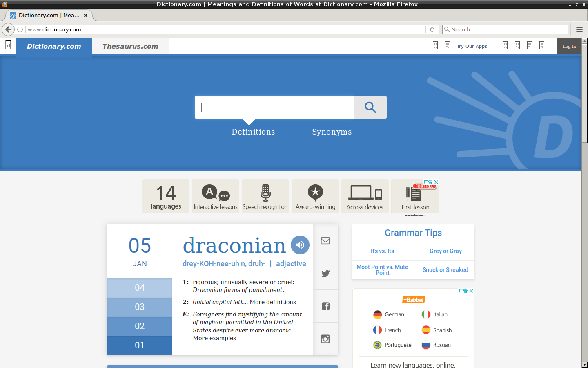
Task: Close the Babbel ad banner X
Action: (x=437, y=182)
